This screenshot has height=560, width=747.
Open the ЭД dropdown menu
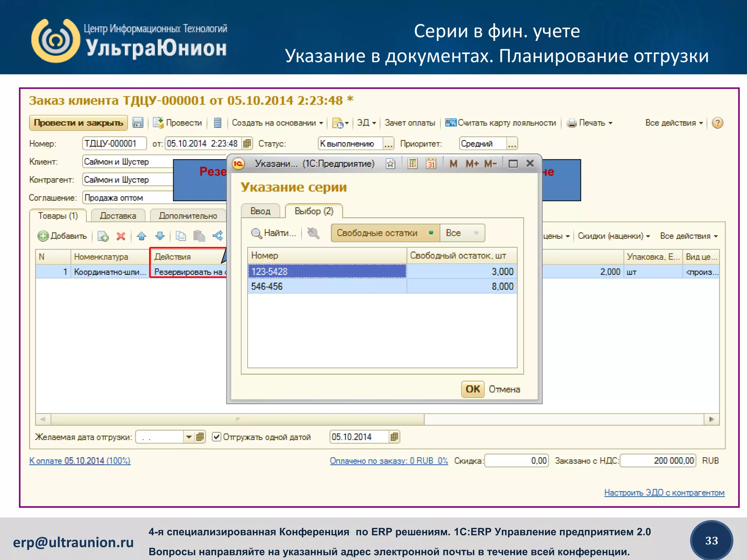[366, 123]
